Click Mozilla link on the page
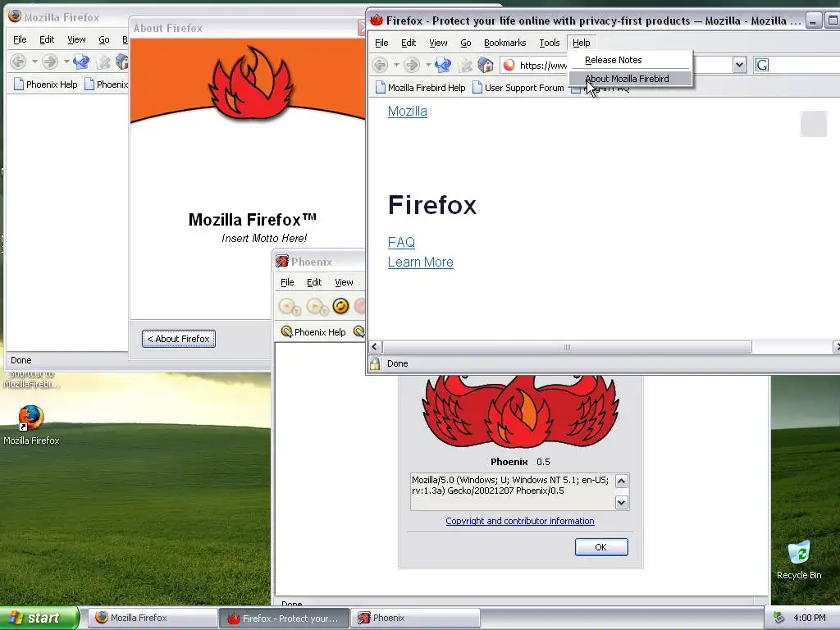Viewport: 840px width, 630px height. click(x=407, y=112)
